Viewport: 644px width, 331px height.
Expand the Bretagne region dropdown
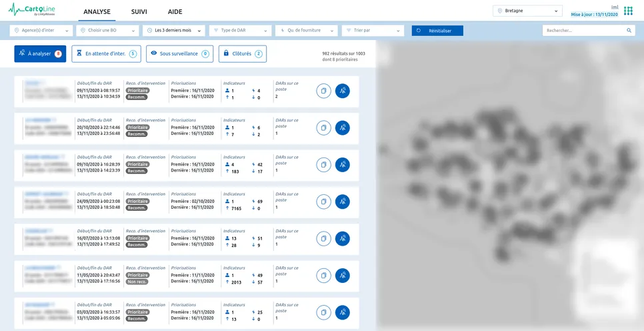pyautogui.click(x=527, y=11)
